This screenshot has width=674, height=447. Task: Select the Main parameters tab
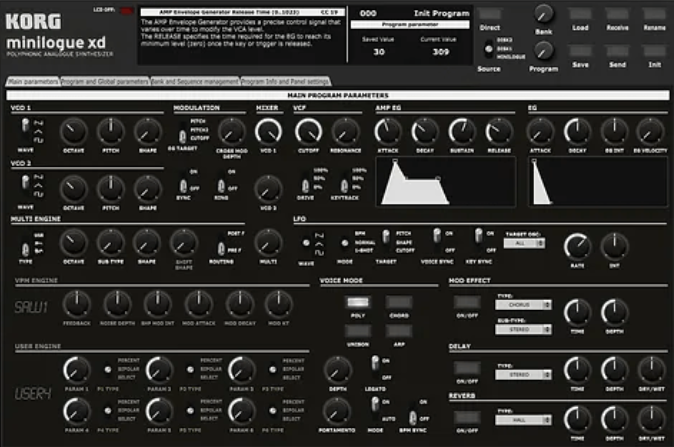tap(33, 81)
